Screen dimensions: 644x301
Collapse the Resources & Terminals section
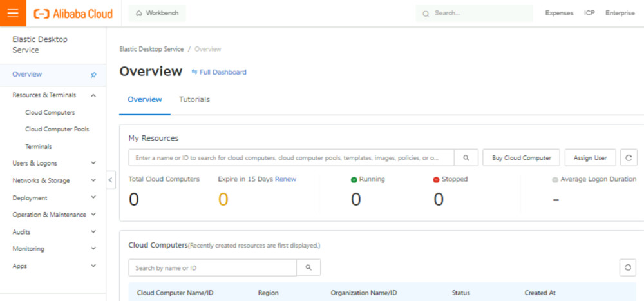93,95
